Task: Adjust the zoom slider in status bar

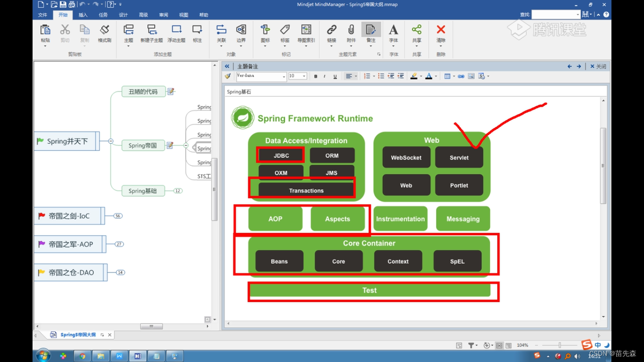Action: (560, 346)
